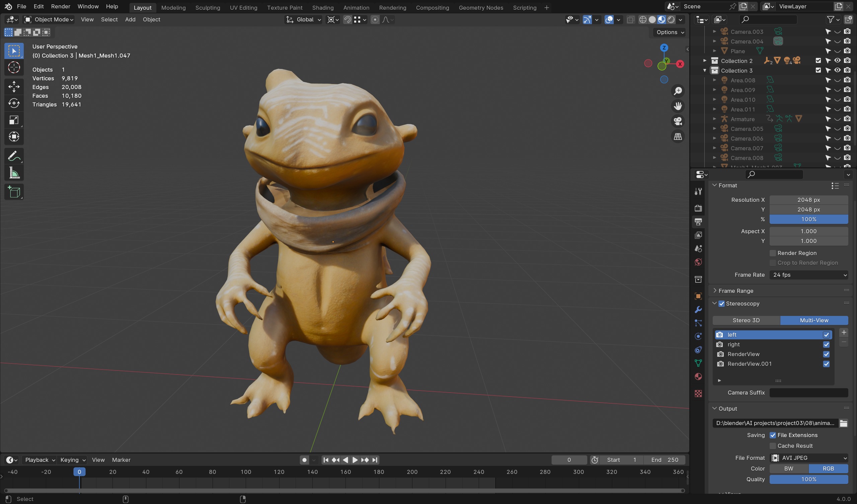Image resolution: width=857 pixels, height=504 pixels.
Task: Switch to the Sculpting workspace tab
Action: pos(208,7)
